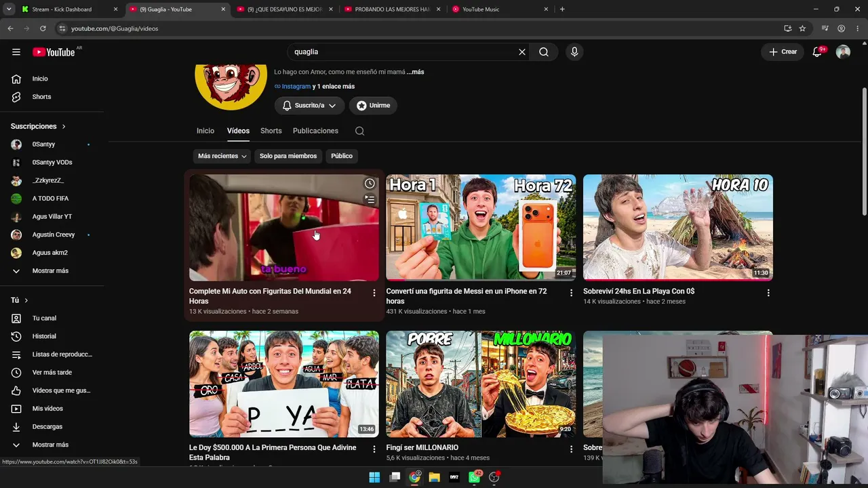The width and height of the screenshot is (868, 488).
Task: Open options for 'Le Doy $500.000' video
Action: pyautogui.click(x=374, y=449)
